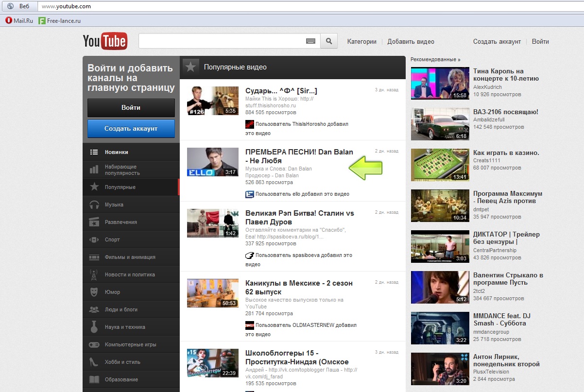
Task: Click the YouTube logo
Action: tap(105, 41)
